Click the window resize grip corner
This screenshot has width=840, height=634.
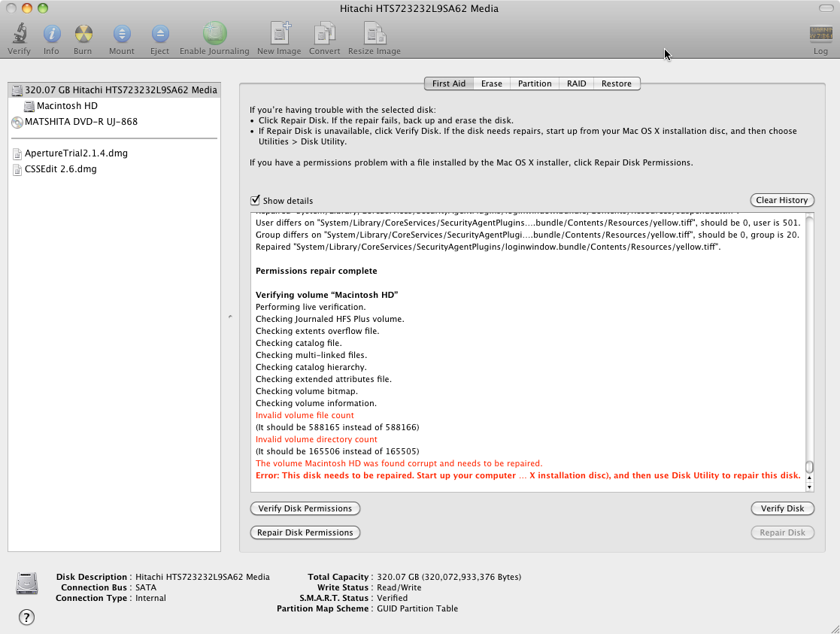point(835,629)
